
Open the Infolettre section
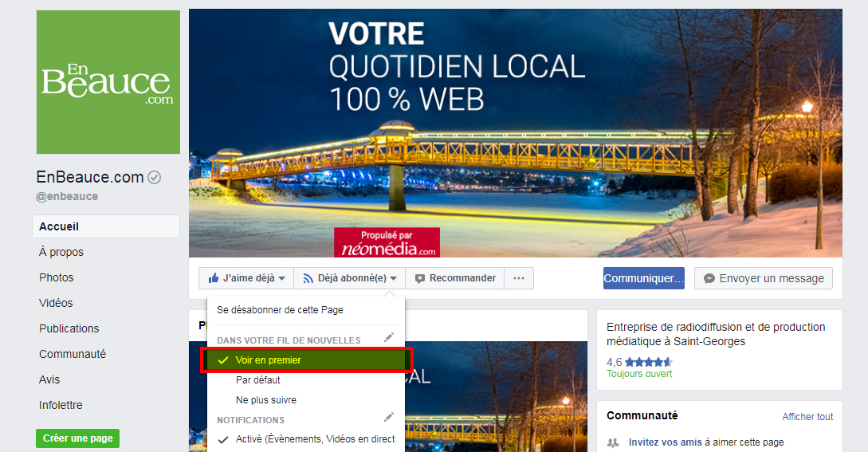click(61, 405)
